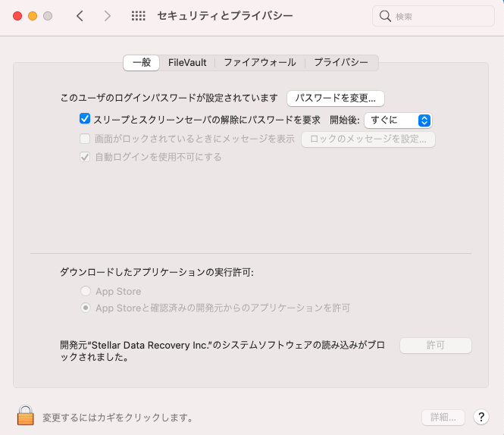The height and width of the screenshot is (435, 504).
Task: Click the セキュリティとプライバシー window title
Action: pos(225,16)
